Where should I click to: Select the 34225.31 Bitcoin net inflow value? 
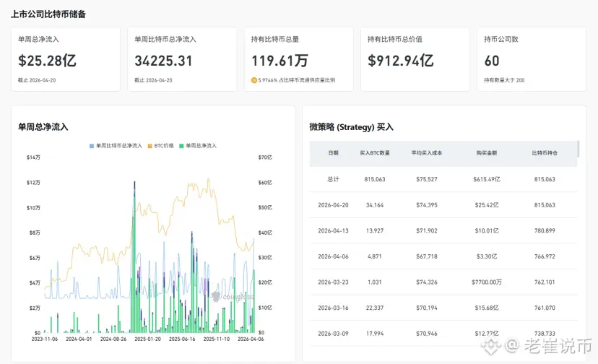coord(164,61)
